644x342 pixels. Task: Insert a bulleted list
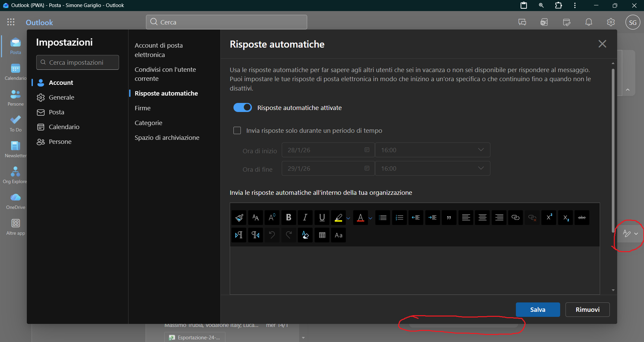tap(383, 218)
